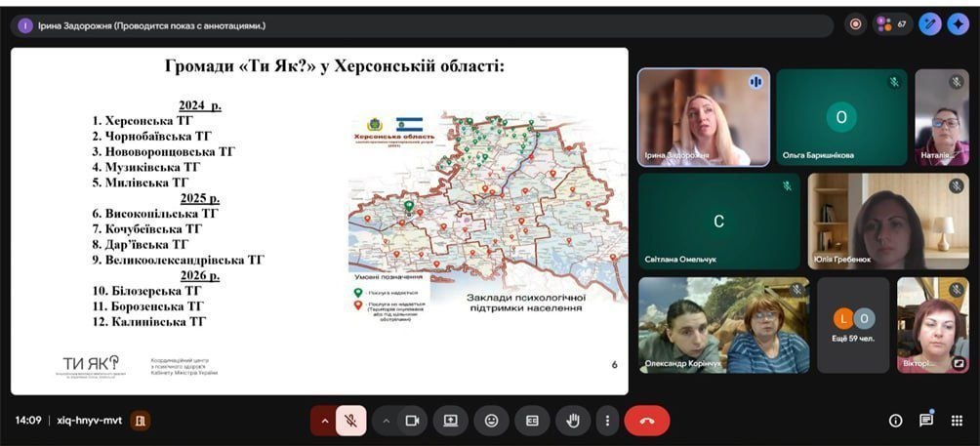Open the chat messages panel
This screenshot has width=980, height=446.
[x=926, y=421]
